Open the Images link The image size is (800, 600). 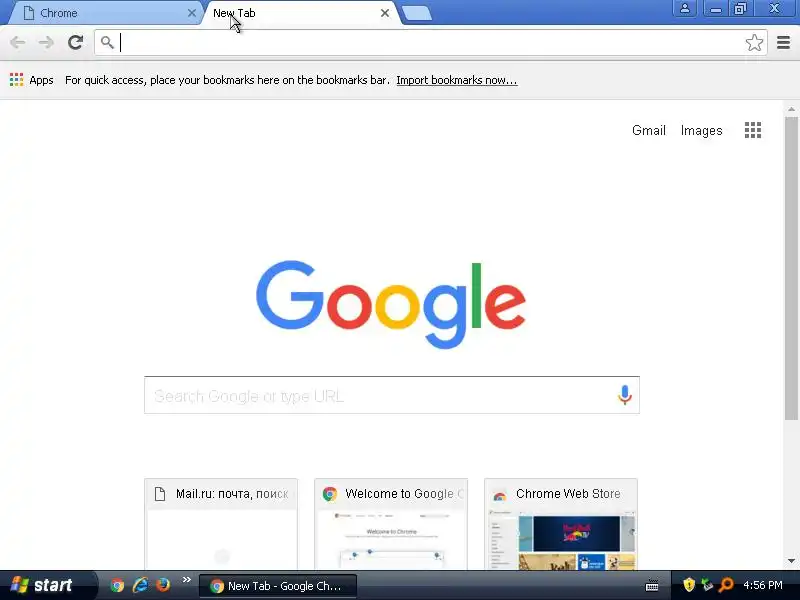pyautogui.click(x=702, y=131)
